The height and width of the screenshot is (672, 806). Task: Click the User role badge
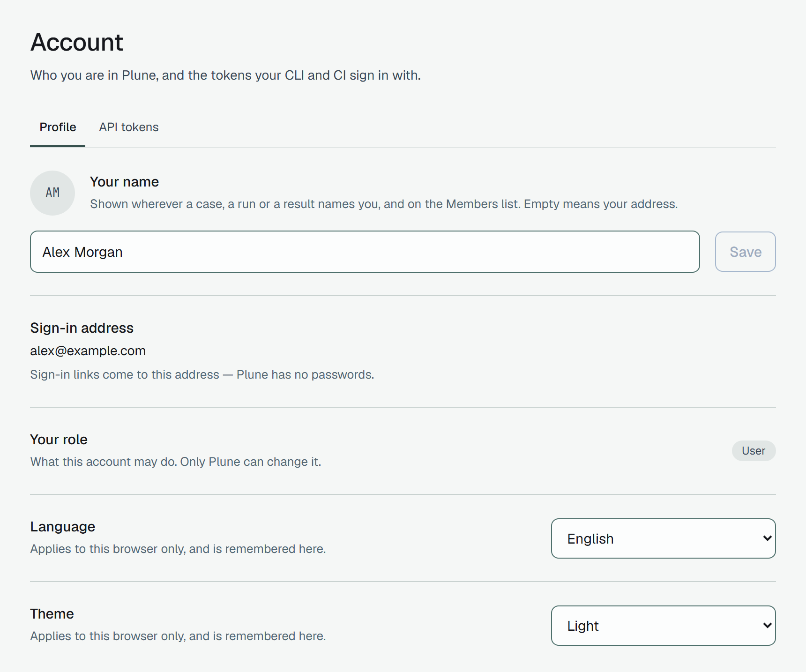point(754,451)
